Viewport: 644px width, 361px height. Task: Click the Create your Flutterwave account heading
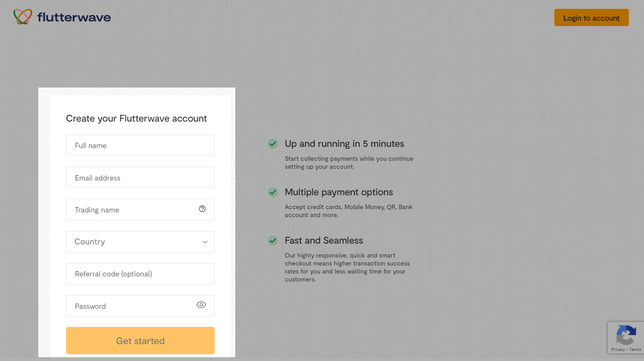click(x=136, y=119)
